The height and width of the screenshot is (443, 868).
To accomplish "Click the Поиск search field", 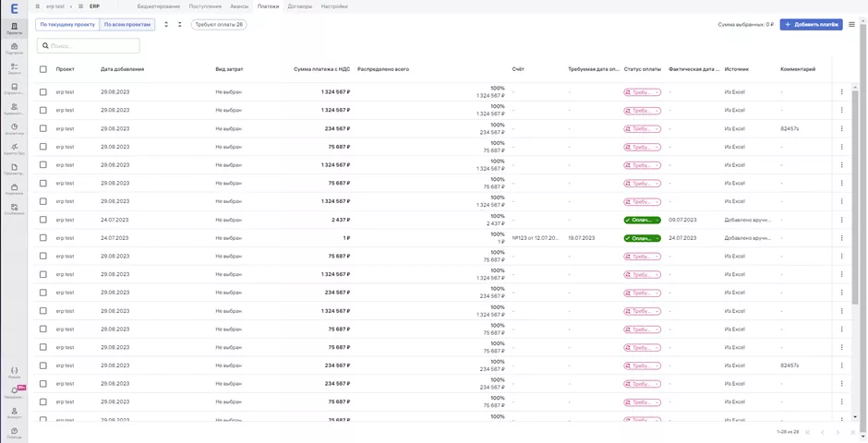I will 89,45.
